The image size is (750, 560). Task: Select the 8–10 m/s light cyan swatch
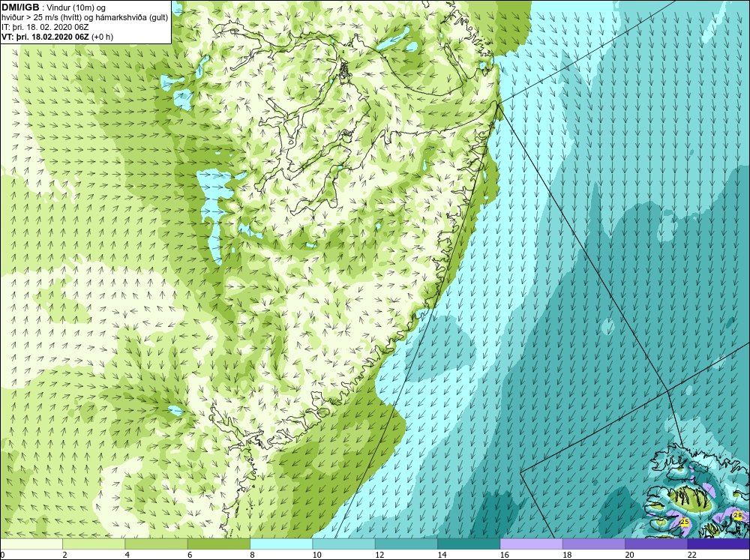pos(281,544)
